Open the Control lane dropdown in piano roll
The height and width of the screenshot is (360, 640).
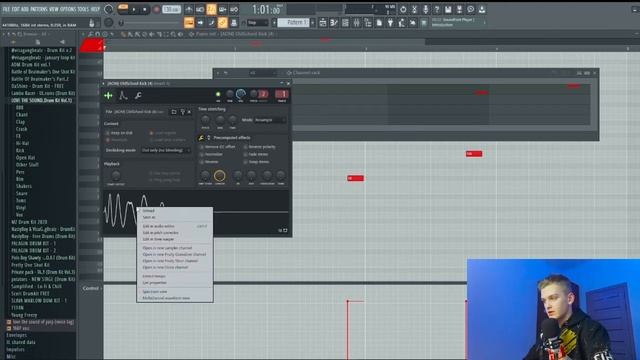(x=91, y=288)
